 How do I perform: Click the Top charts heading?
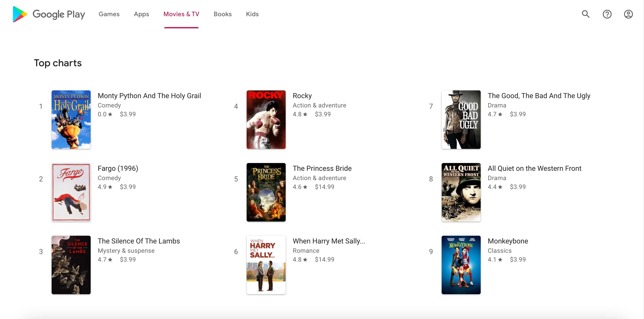pyautogui.click(x=58, y=63)
